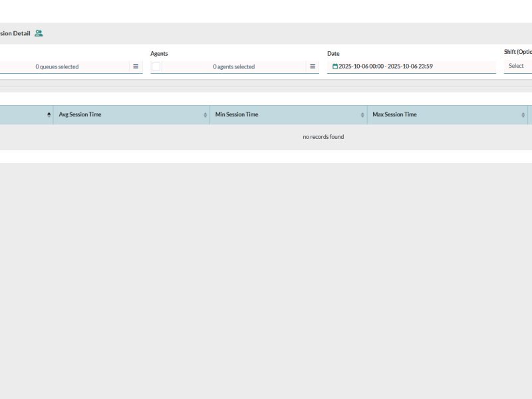Click the teal agents icon beside Session Detail title

pos(40,32)
